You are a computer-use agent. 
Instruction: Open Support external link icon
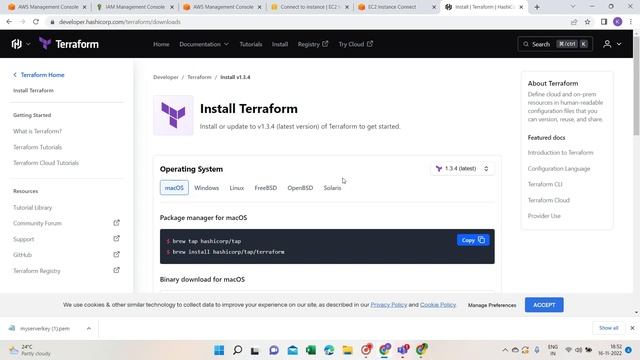pos(116,238)
